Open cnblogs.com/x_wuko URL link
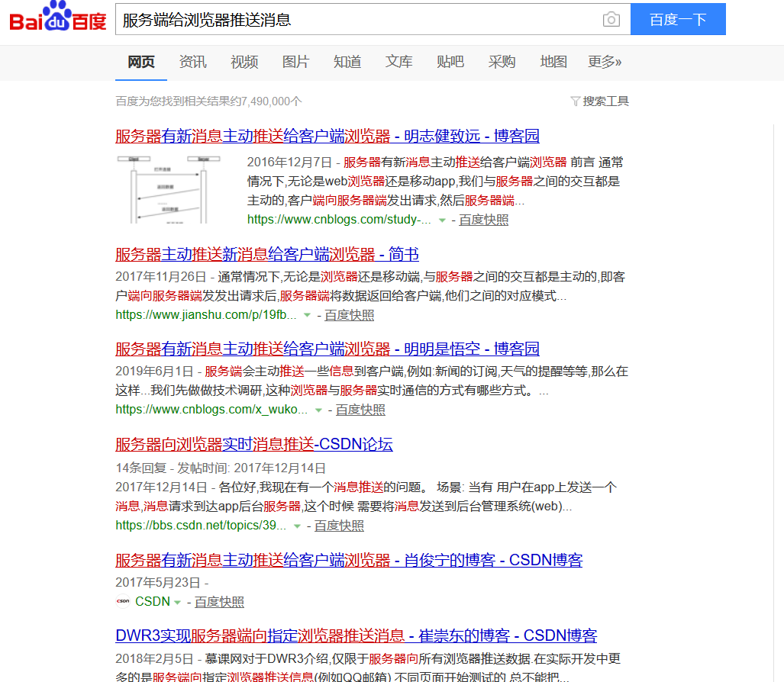 point(211,410)
